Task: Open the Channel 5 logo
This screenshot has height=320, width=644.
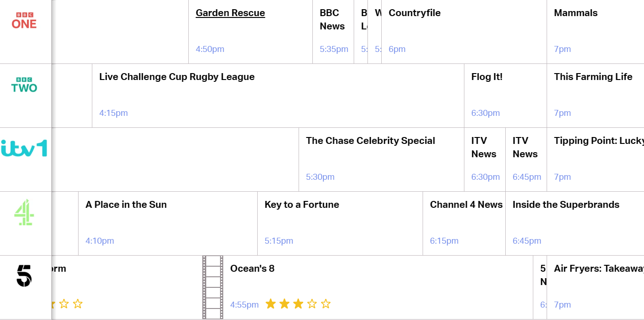Action: pyautogui.click(x=24, y=276)
